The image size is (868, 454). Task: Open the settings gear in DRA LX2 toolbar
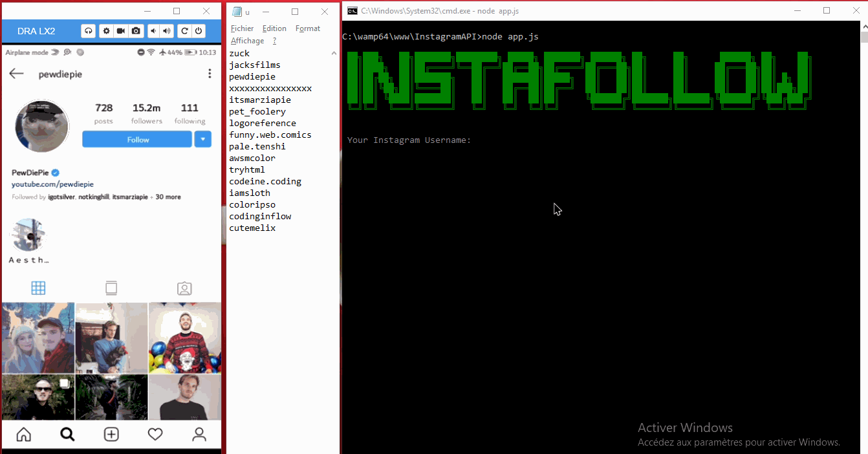(x=107, y=30)
